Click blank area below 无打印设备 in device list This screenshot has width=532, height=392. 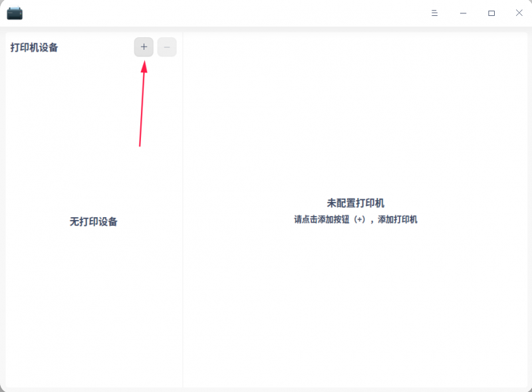pos(94,305)
